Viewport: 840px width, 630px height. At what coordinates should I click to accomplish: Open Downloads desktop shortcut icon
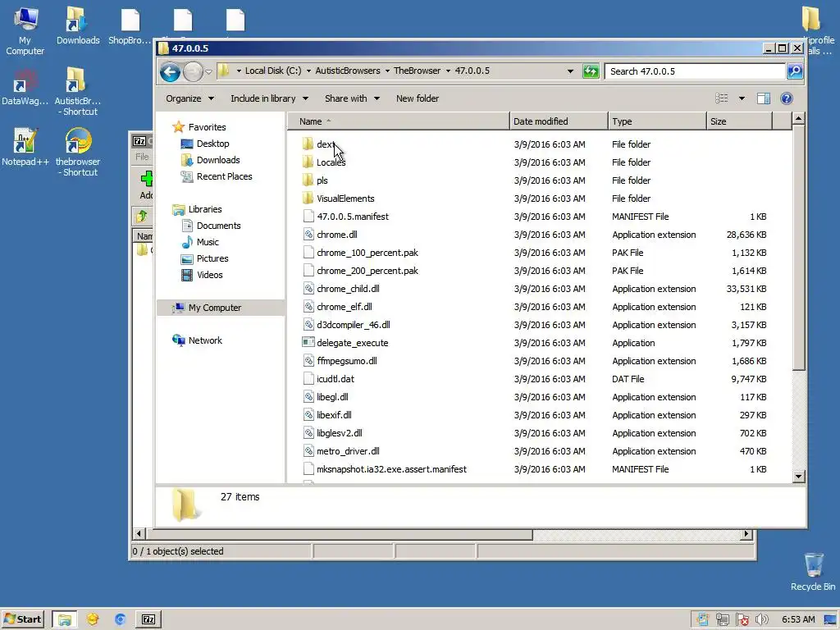coord(78,25)
